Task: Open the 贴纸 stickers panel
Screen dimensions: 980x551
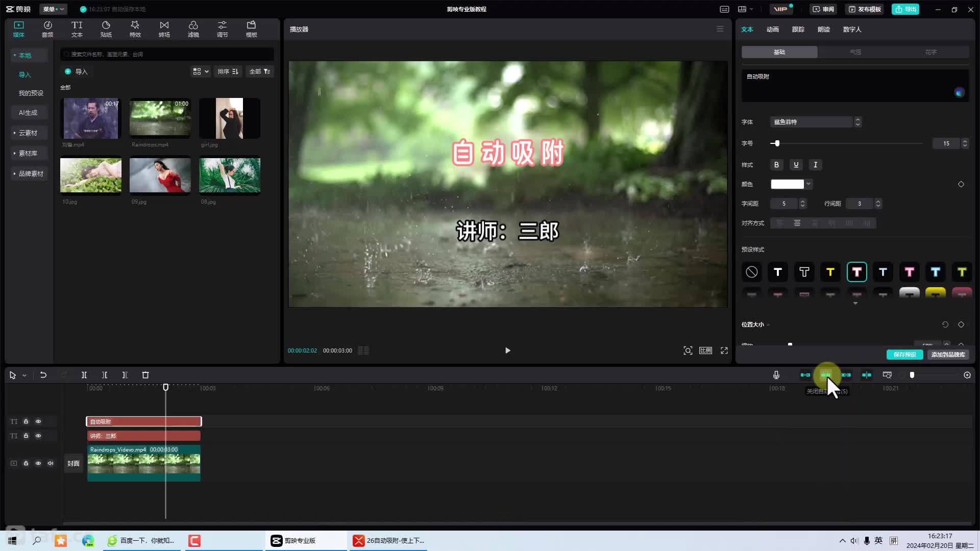Action: click(x=106, y=29)
